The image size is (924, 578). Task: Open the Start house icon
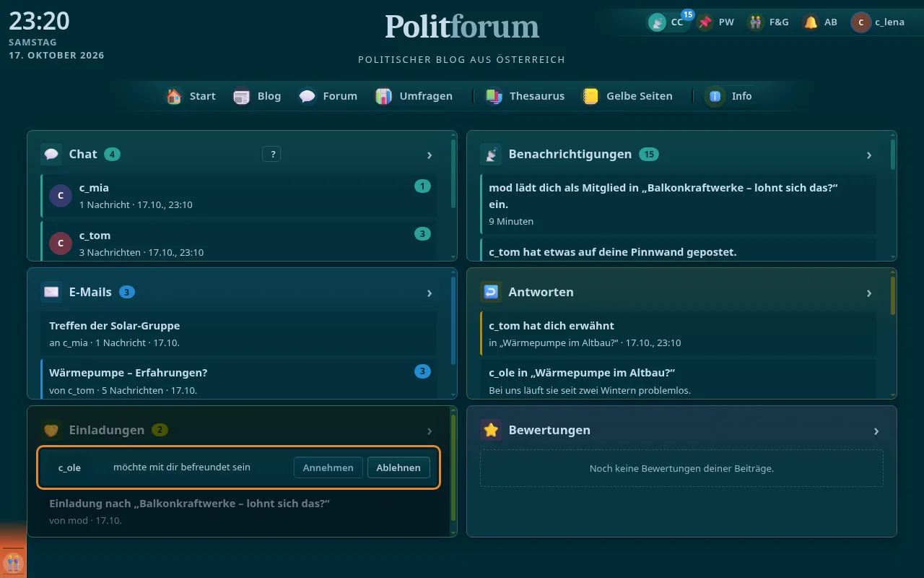point(174,96)
